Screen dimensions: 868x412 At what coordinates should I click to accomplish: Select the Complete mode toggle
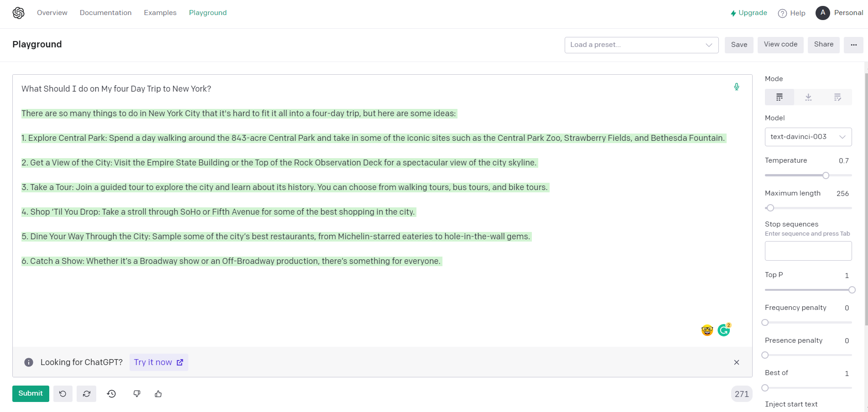pos(779,97)
